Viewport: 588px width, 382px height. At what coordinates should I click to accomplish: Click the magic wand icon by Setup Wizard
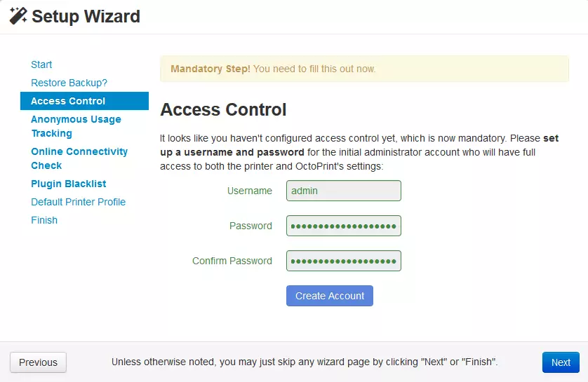click(x=18, y=16)
